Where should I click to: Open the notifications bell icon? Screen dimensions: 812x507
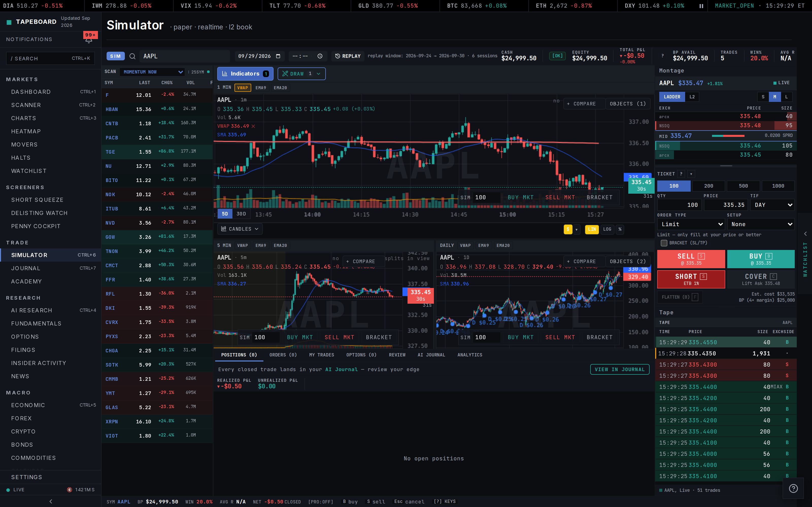(x=89, y=41)
